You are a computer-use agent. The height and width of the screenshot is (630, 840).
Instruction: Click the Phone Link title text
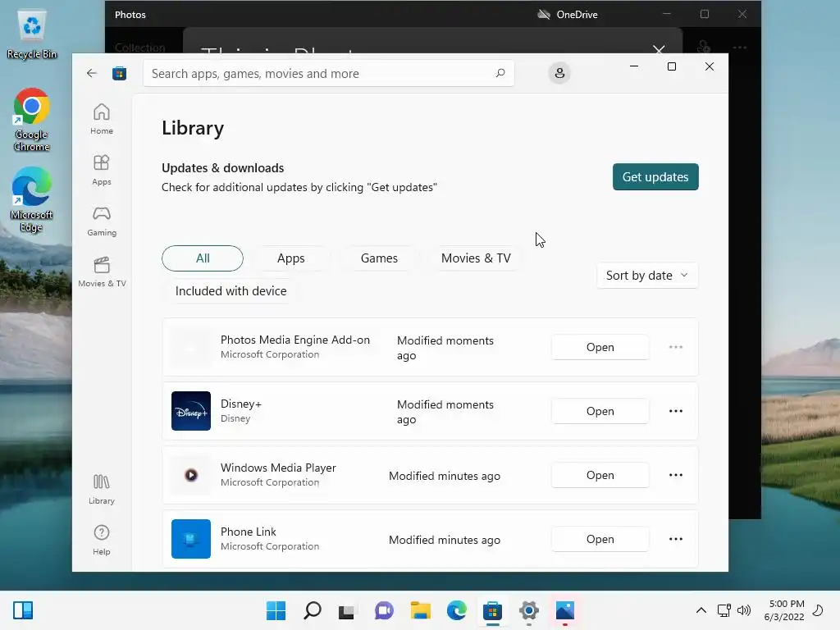(248, 532)
